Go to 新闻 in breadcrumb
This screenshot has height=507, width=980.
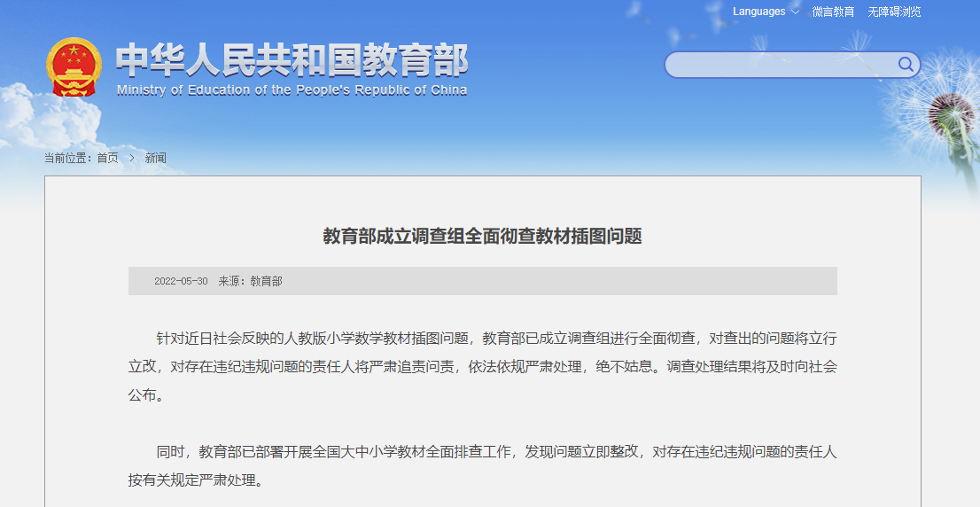[156, 158]
